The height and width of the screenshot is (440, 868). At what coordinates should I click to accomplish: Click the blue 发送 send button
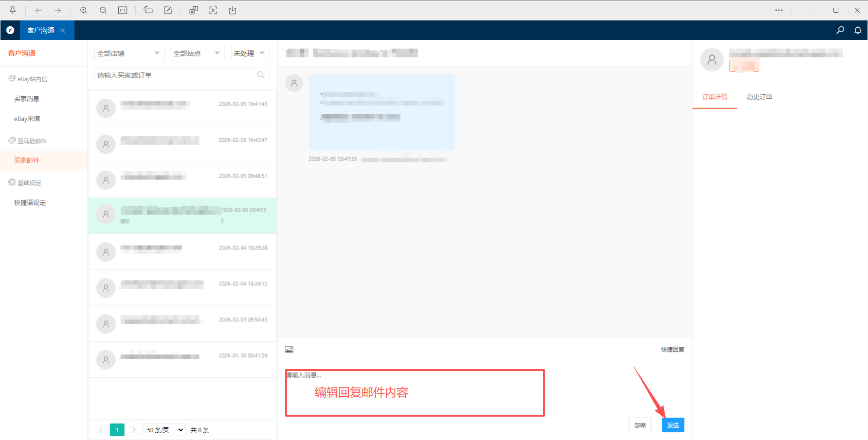673,425
